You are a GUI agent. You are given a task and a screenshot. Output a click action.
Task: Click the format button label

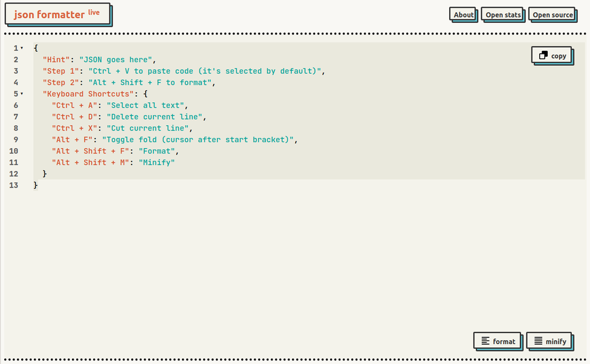[x=504, y=342]
